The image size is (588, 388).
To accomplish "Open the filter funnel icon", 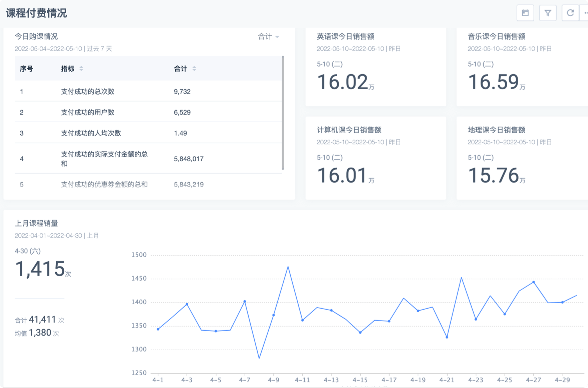I will [548, 13].
